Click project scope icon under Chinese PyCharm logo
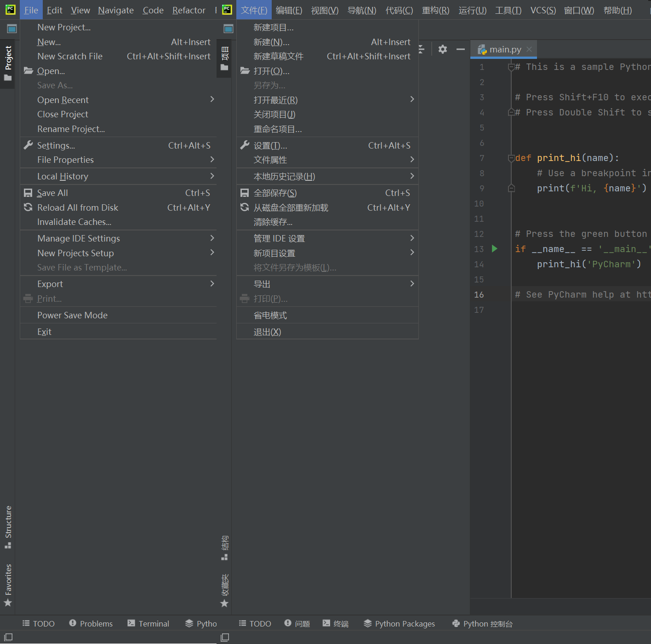 [228, 29]
